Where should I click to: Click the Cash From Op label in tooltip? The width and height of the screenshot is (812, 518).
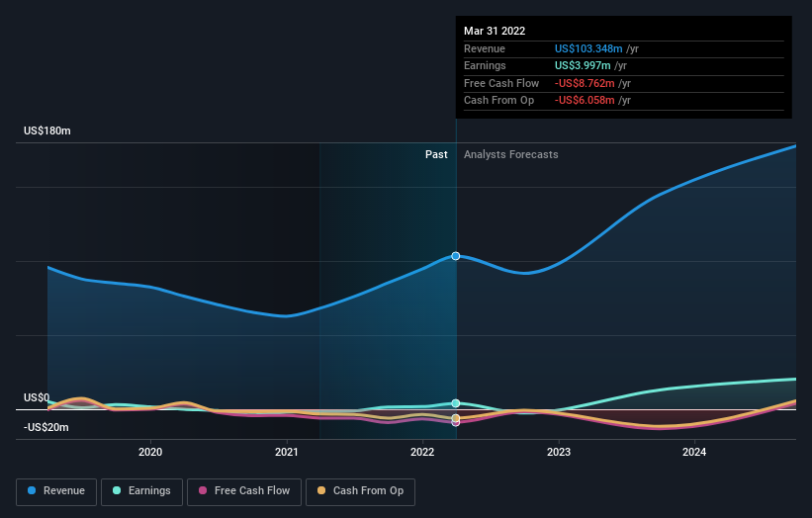coord(498,101)
